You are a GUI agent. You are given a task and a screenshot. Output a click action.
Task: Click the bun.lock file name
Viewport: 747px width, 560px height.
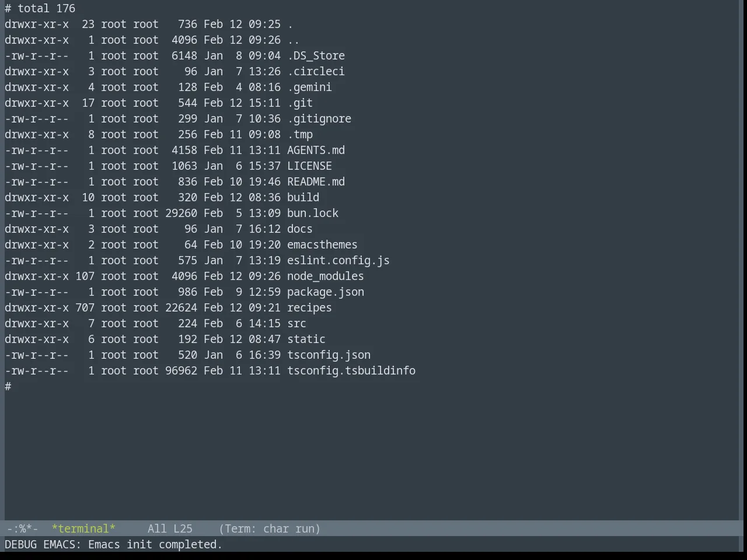pyautogui.click(x=313, y=213)
